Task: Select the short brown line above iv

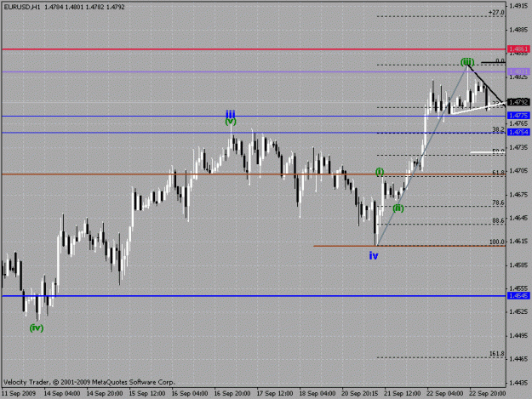Action: pos(409,246)
